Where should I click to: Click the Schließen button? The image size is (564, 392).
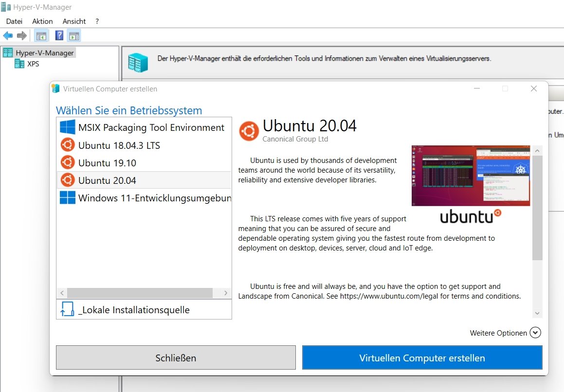176,357
